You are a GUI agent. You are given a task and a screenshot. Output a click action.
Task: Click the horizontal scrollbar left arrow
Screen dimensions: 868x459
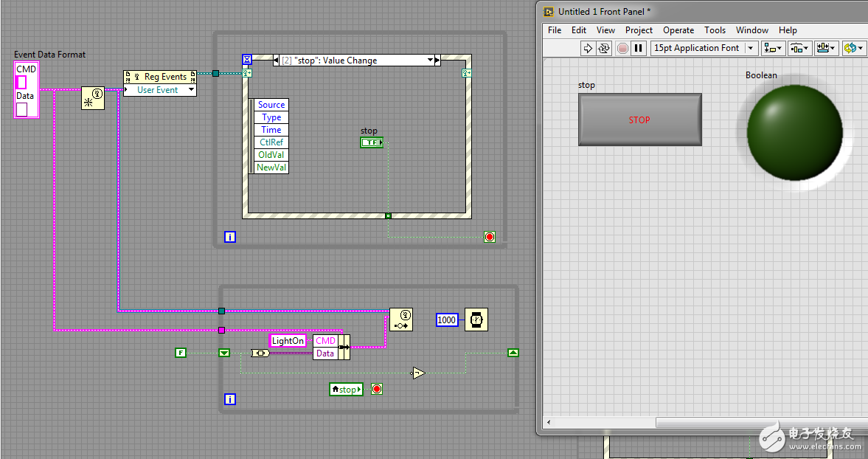click(x=549, y=422)
